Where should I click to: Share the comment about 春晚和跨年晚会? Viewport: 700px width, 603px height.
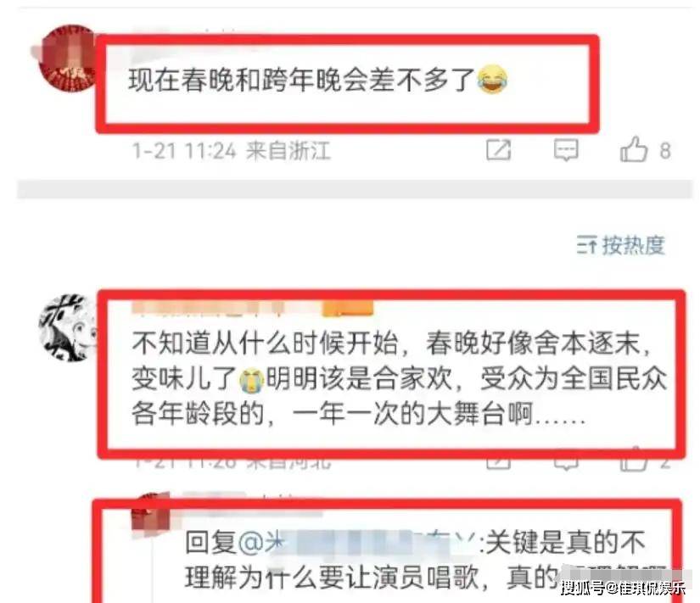coord(498,149)
